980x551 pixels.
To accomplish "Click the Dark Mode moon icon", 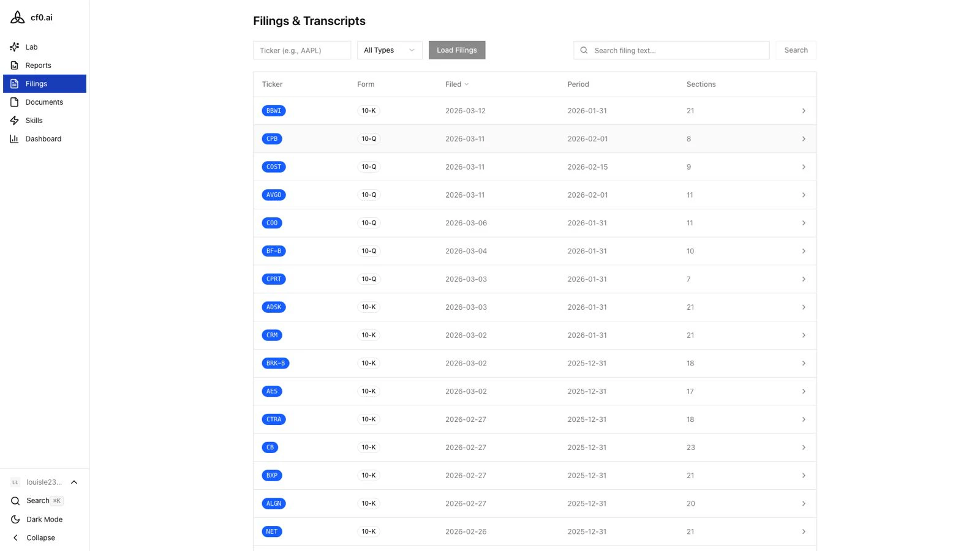I will point(15,519).
